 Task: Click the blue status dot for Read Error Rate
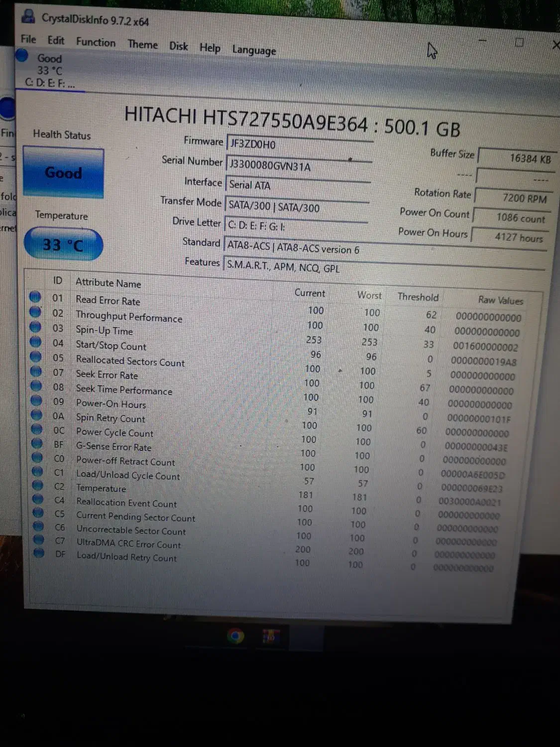click(x=35, y=297)
